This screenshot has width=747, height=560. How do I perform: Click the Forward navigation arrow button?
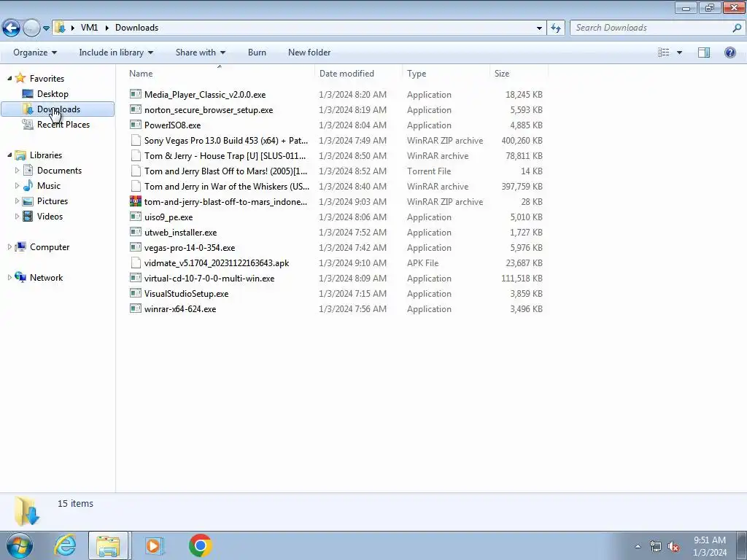[31, 28]
